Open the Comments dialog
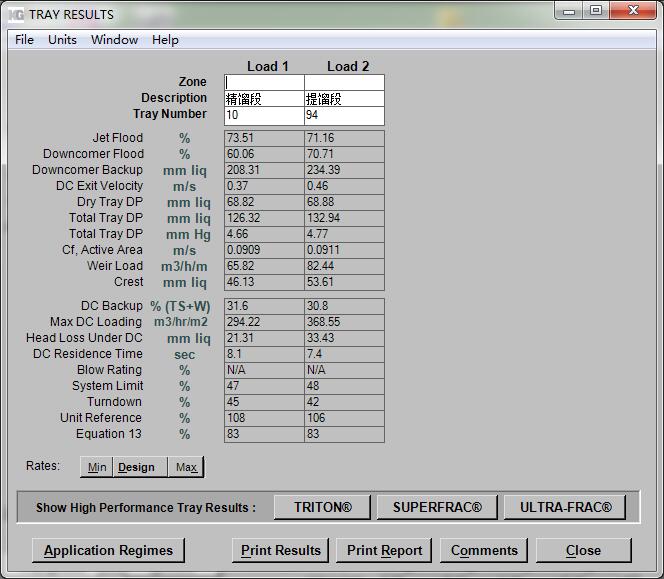664x579 pixels. [484, 550]
